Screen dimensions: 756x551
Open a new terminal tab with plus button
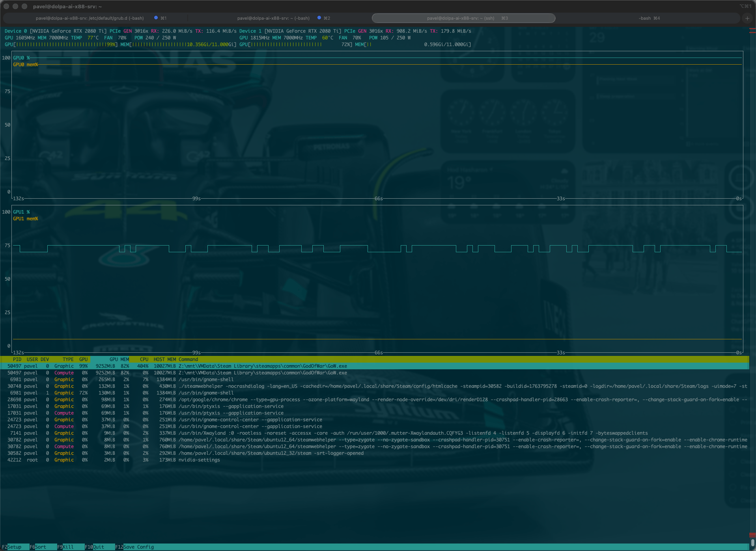747,18
